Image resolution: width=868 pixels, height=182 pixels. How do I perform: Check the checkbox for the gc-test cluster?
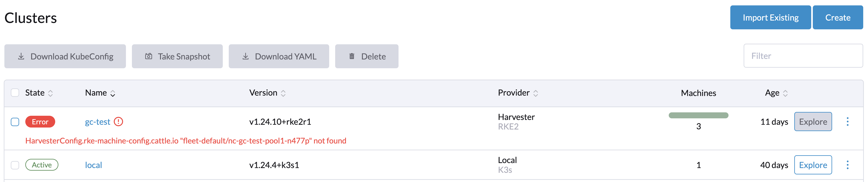[x=15, y=122]
